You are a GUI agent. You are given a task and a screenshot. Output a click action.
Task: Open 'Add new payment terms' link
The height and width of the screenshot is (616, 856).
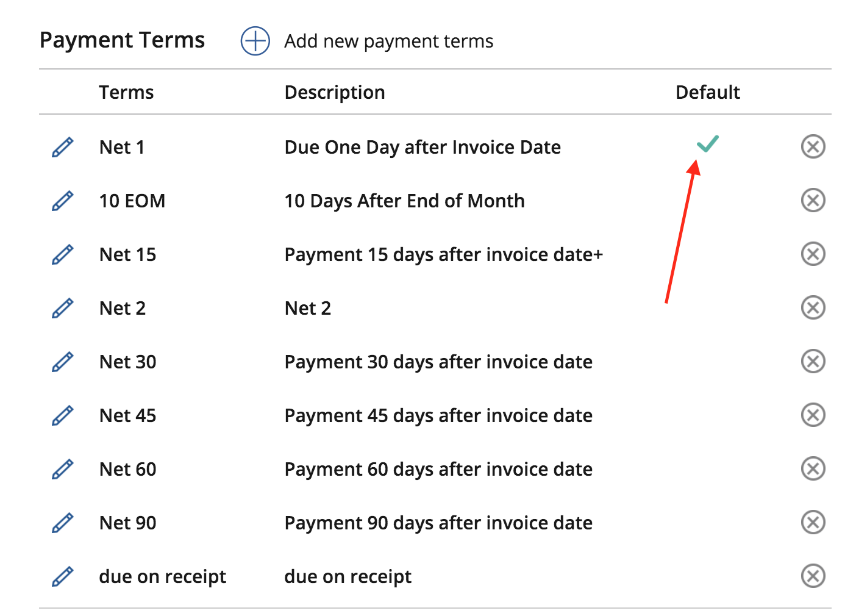pyautogui.click(x=388, y=41)
